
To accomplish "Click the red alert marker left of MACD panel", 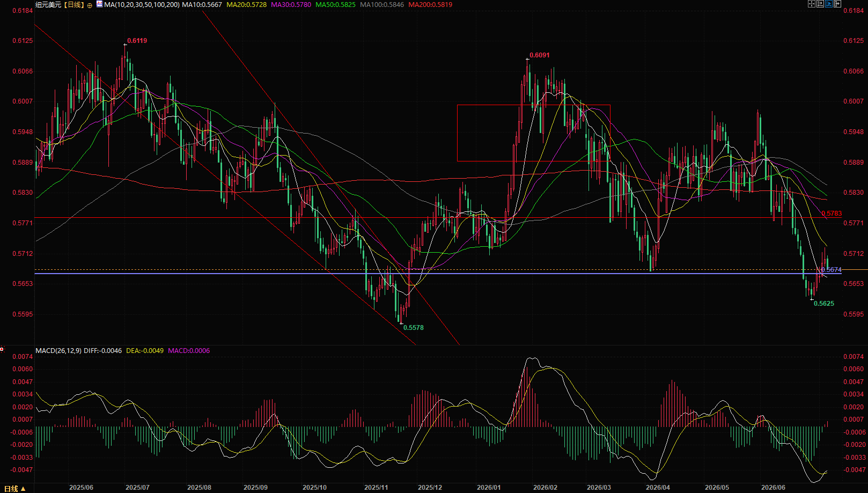I will pyautogui.click(x=2, y=350).
